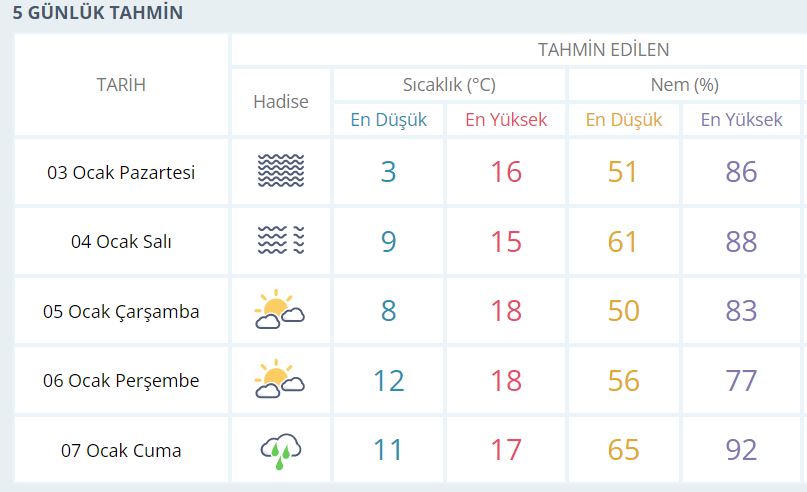This screenshot has width=807, height=492.
Task: Click the 5 GÜNLÜK TAHMİN heading
Action: [98, 13]
